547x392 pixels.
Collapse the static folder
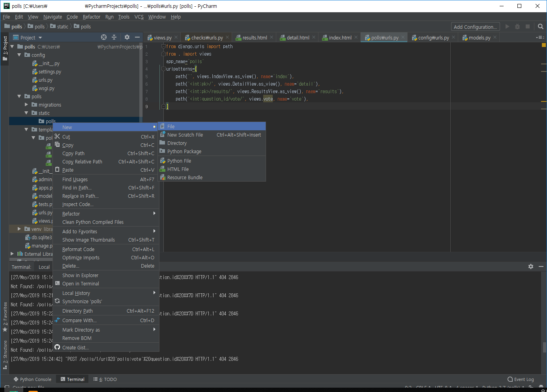[x=26, y=113]
